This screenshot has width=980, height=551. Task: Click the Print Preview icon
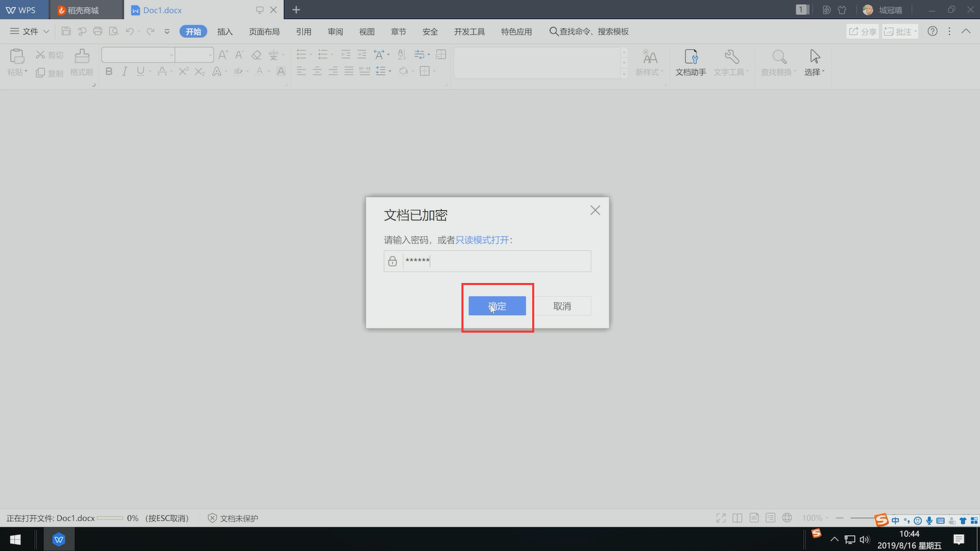click(114, 31)
